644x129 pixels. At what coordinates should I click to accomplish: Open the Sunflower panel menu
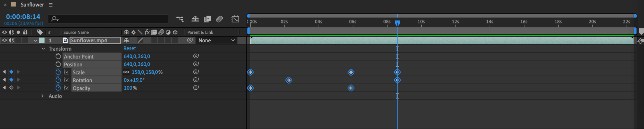coord(51,5)
